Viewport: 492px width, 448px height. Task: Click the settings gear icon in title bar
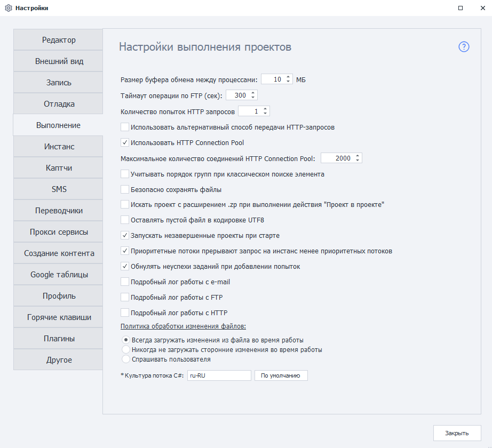9,8
